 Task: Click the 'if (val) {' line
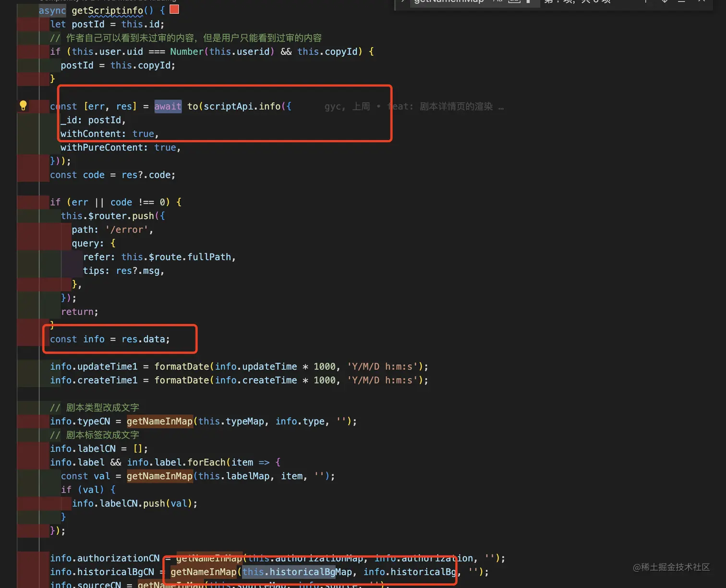(x=88, y=490)
